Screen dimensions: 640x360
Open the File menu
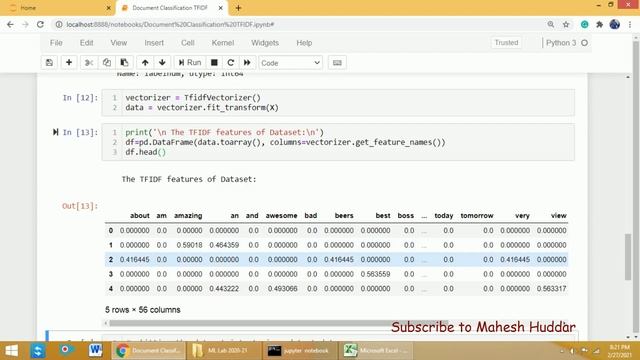(56, 43)
